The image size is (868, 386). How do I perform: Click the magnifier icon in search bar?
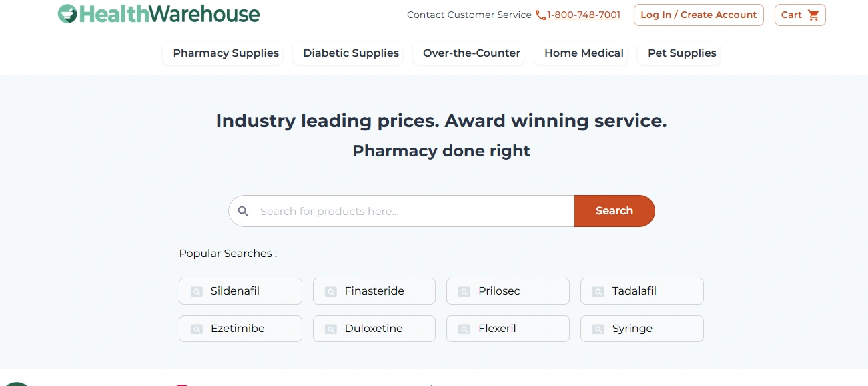click(244, 212)
